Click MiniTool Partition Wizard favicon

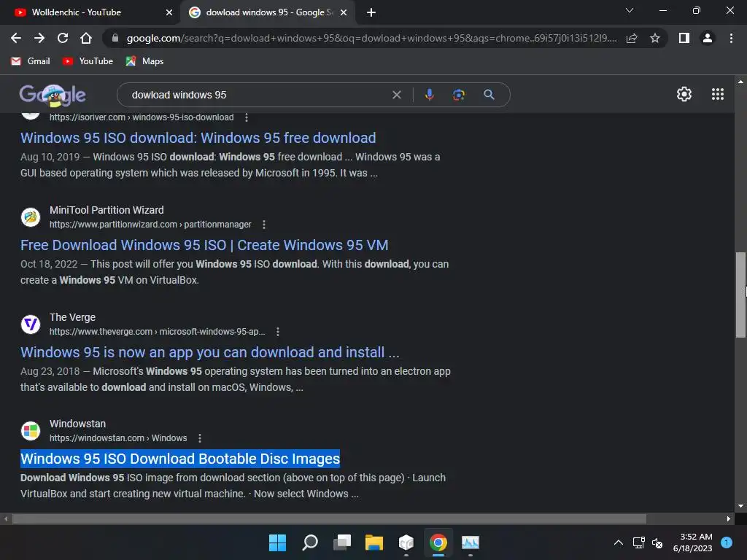tap(31, 217)
